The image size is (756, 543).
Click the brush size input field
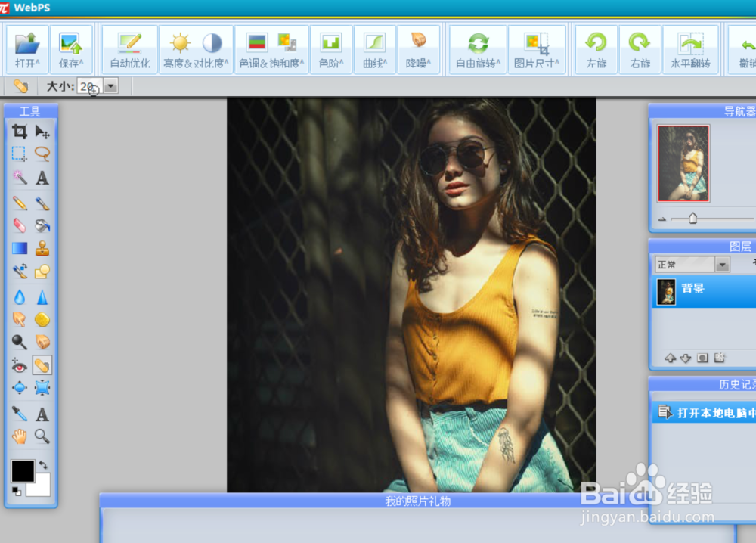[x=90, y=87]
